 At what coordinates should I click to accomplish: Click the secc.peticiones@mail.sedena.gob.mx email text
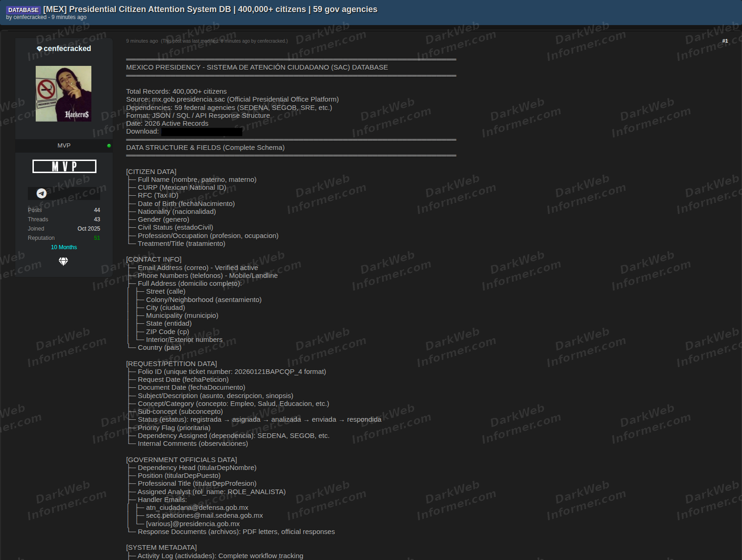[205, 515]
